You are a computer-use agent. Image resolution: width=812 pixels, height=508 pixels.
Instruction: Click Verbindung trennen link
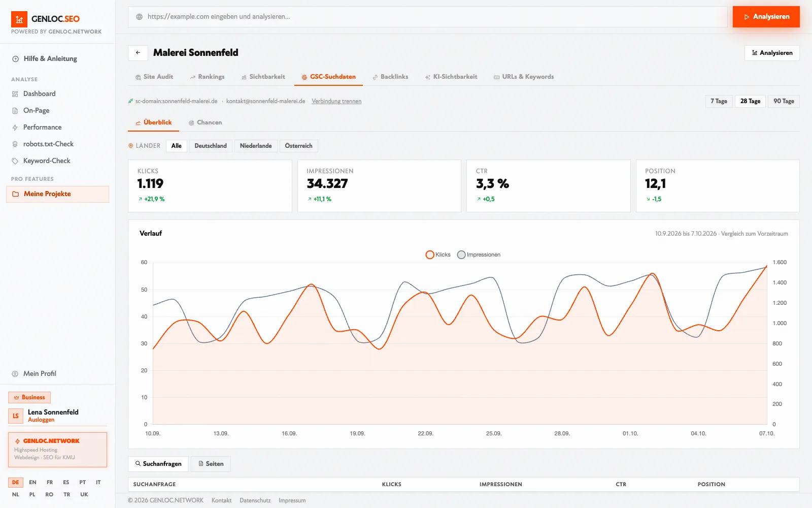click(x=336, y=102)
